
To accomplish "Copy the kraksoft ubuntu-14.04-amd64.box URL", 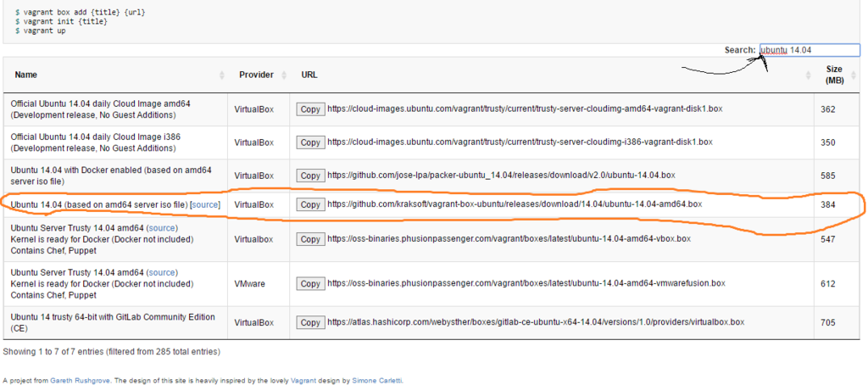I will coord(310,204).
